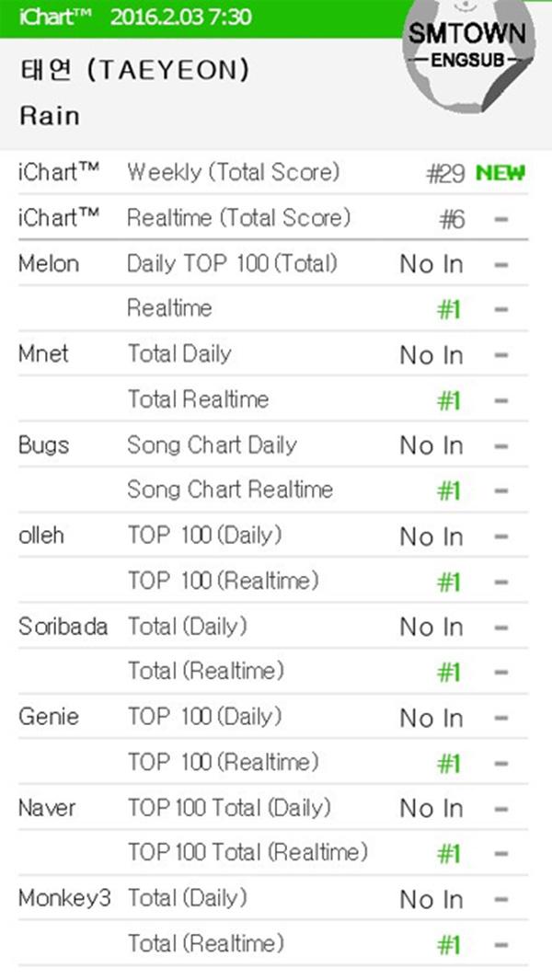Open Naver TOP 100 Total (Realtime)
This screenshot has height=980, width=552.
247,853
